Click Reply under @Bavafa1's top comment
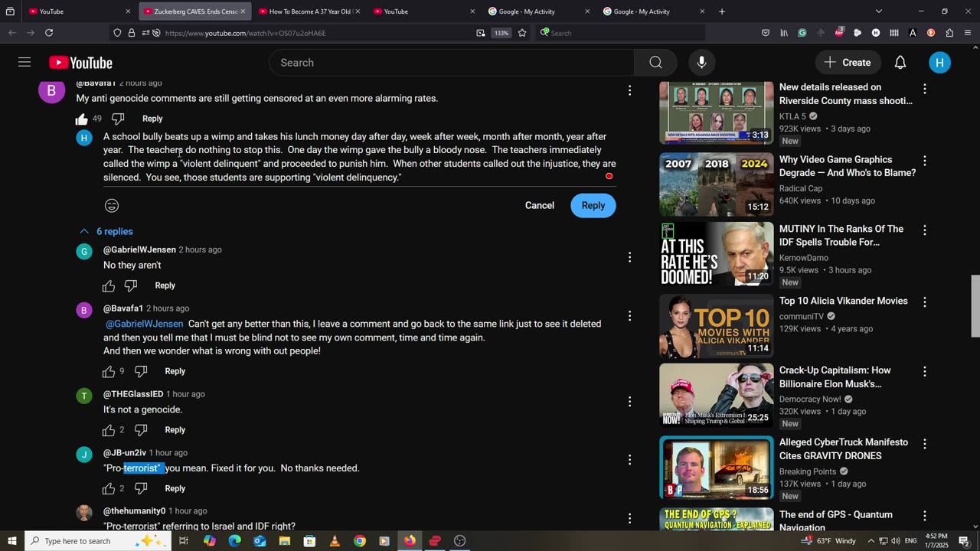The width and height of the screenshot is (980, 551). (x=152, y=119)
